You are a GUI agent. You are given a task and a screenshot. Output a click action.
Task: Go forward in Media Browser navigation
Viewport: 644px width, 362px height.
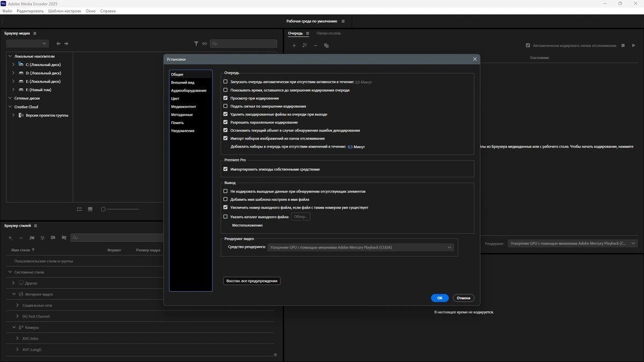[x=67, y=43]
